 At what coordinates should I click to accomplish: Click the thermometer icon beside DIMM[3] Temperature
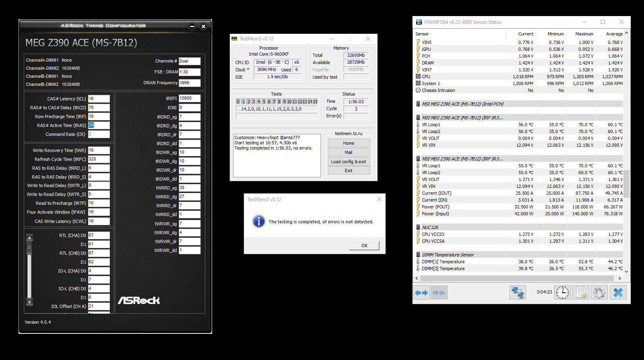(418, 268)
